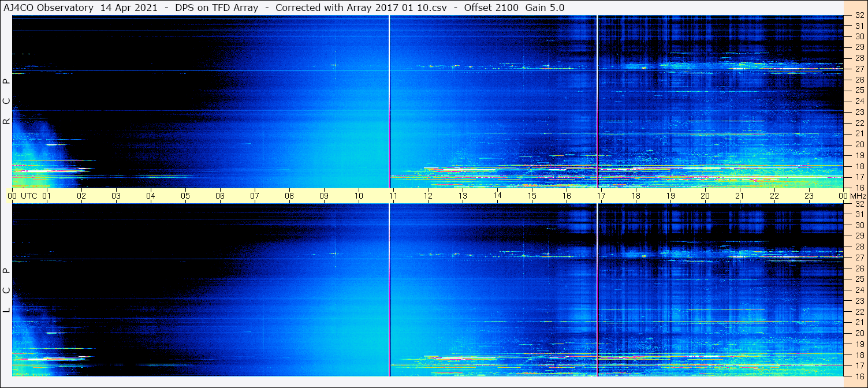Click the 09 hour time axis label
The height and width of the screenshot is (388, 868).
pyautogui.click(x=324, y=196)
